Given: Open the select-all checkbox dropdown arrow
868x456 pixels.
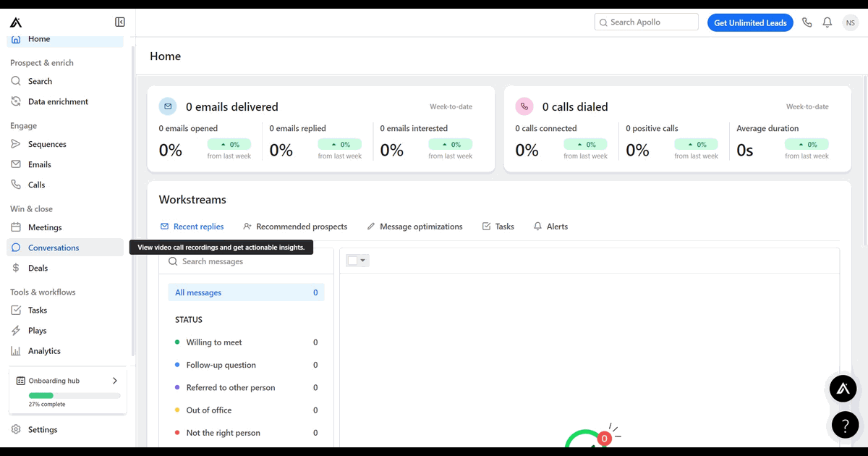Looking at the screenshot, I should pos(363,261).
